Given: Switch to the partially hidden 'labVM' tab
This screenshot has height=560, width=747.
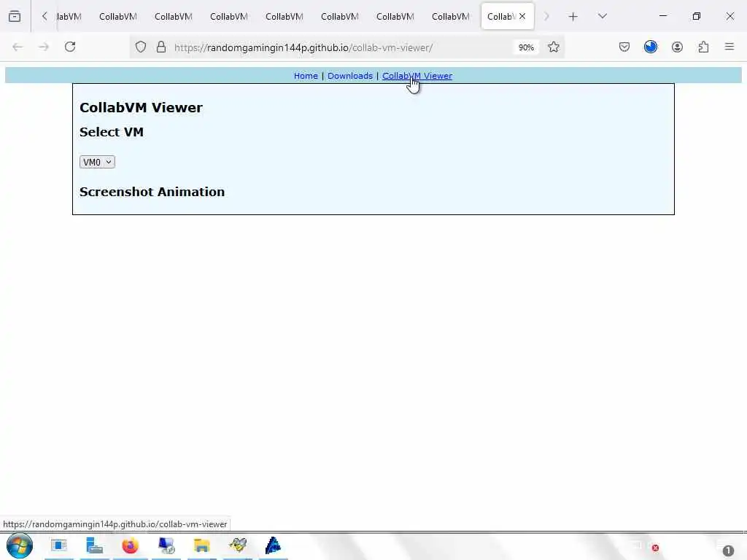Looking at the screenshot, I should click(x=69, y=17).
